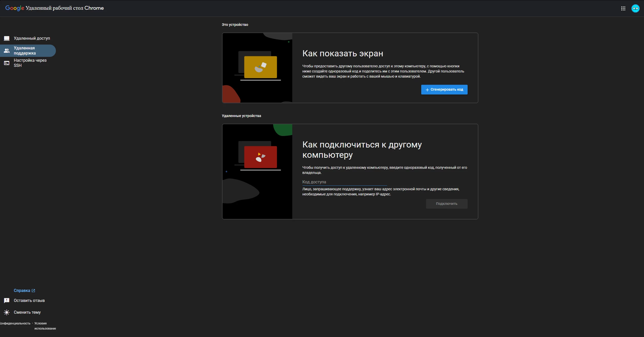The height and width of the screenshot is (337, 644).
Task: Click the feedback icon beside Оставить отзыв
Action: point(7,300)
